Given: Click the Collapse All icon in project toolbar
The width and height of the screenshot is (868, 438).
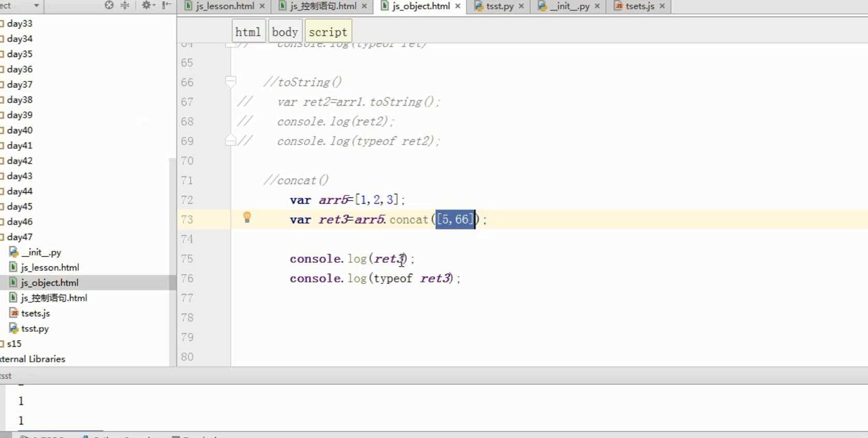Looking at the screenshot, I should click(x=125, y=5).
